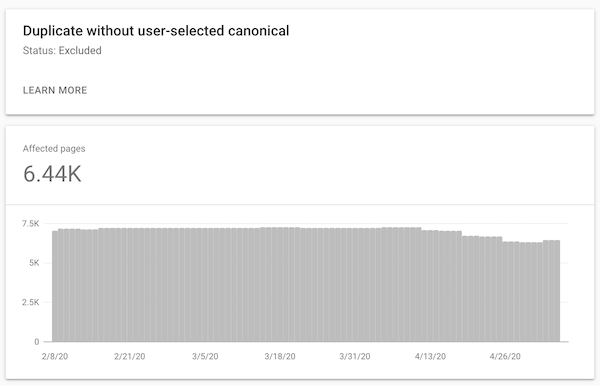Screen dimensions: 600x386
Task: Click the 0 y-axis label
Action: (37, 342)
